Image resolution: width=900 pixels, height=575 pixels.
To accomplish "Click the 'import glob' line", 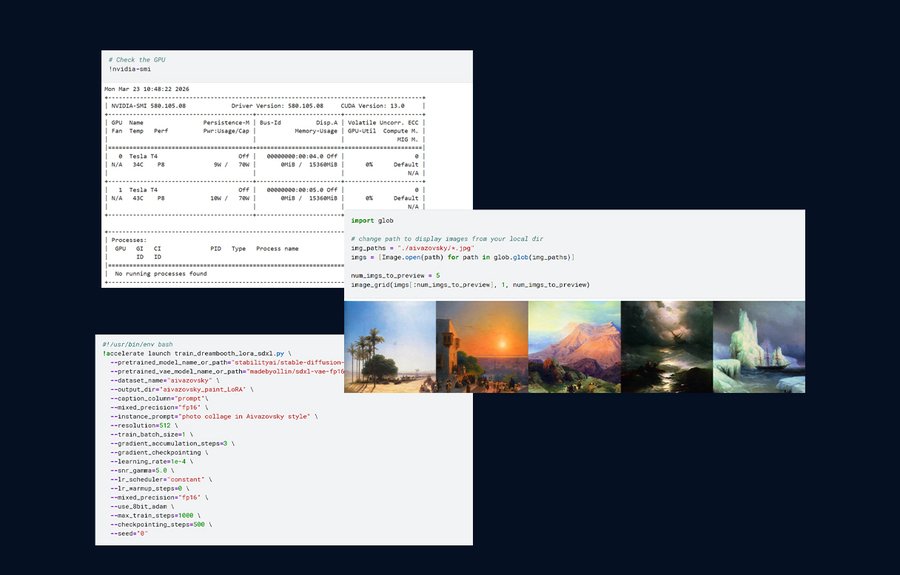I will pyautogui.click(x=372, y=220).
